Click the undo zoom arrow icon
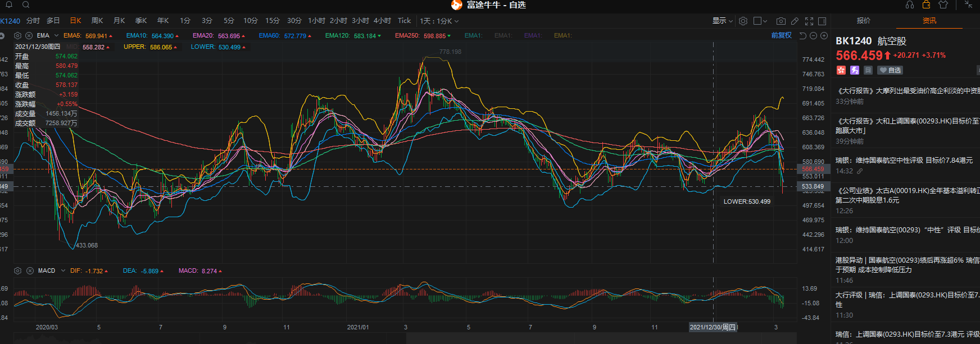This screenshot has height=344, width=980. point(803,35)
